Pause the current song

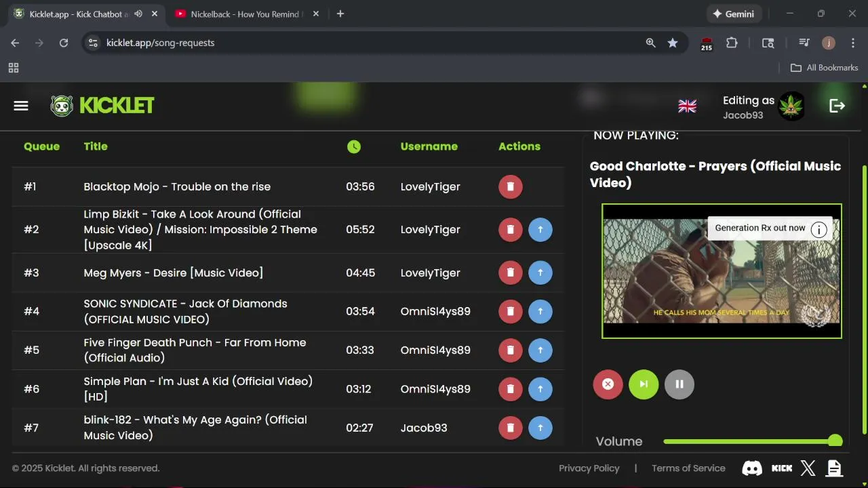click(679, 384)
